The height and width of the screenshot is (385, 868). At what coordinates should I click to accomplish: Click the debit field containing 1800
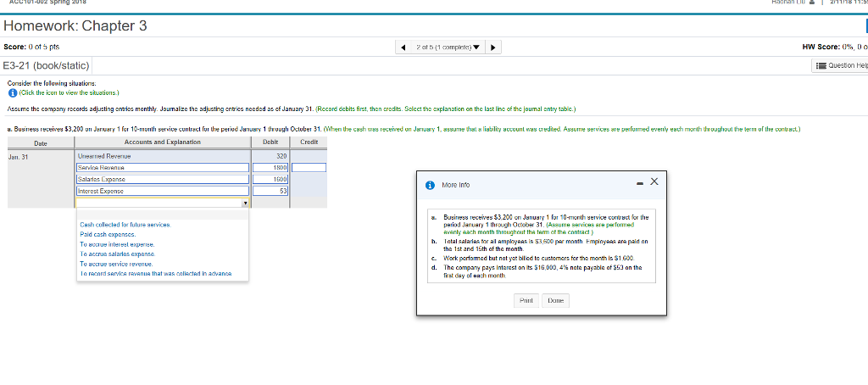(272, 167)
